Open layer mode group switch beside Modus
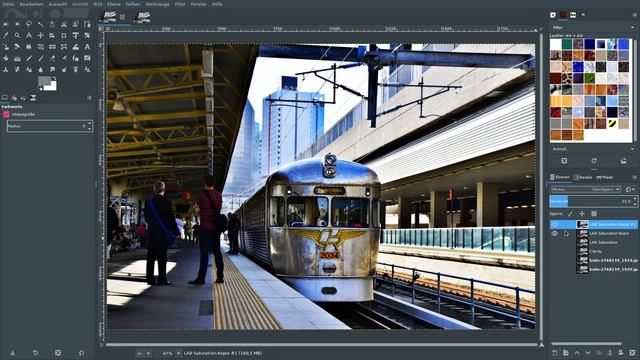This screenshot has height=360, width=640. [x=629, y=189]
